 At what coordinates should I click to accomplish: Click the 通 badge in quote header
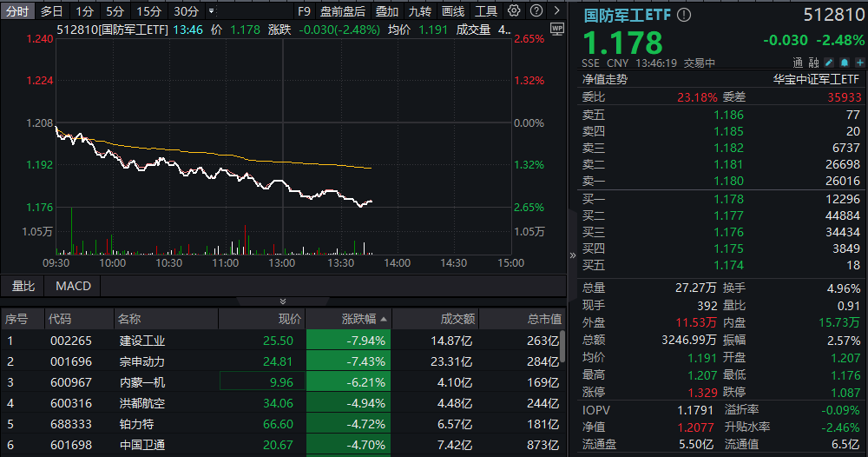tap(798, 63)
